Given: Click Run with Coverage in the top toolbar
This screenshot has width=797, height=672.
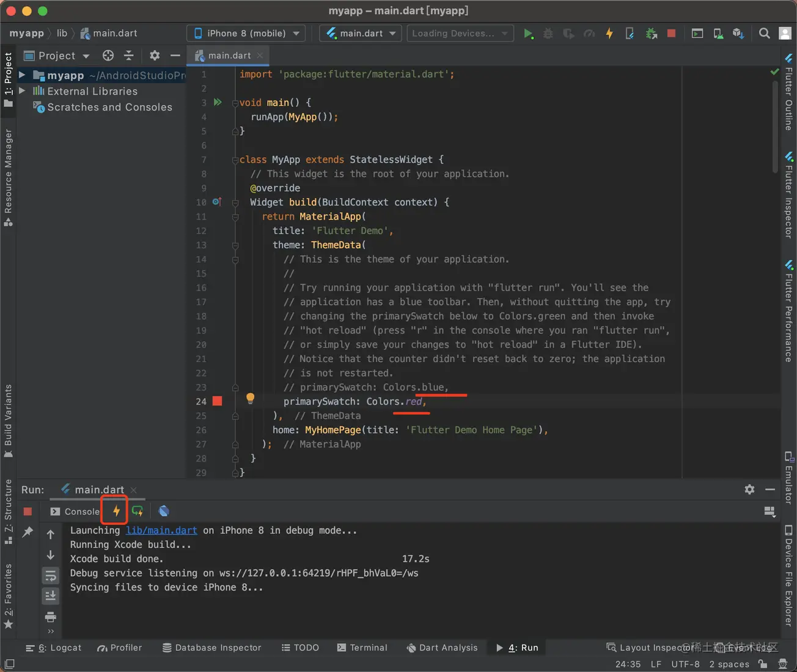Looking at the screenshot, I should 568,34.
